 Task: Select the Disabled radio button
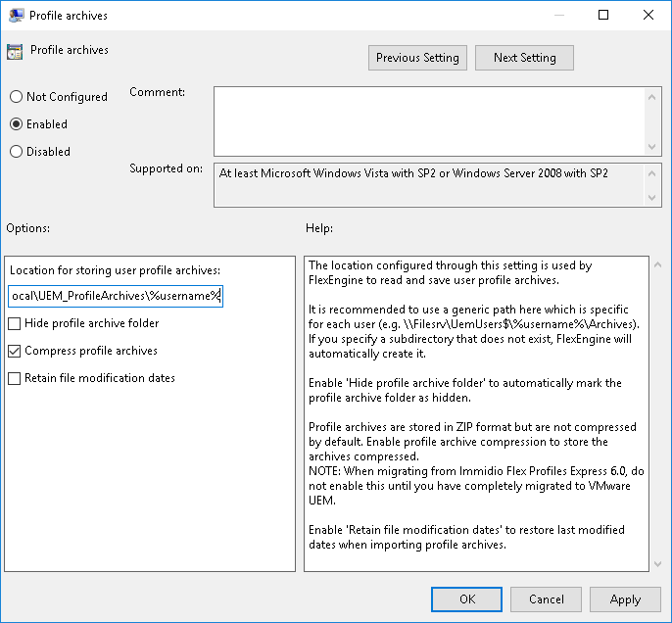tap(16, 152)
